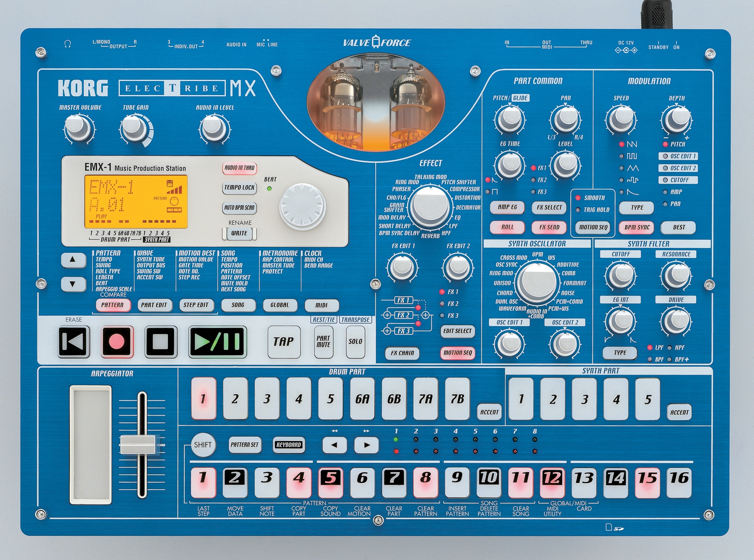Click the MOTION SEQ button below TRIG HOLD

(593, 227)
